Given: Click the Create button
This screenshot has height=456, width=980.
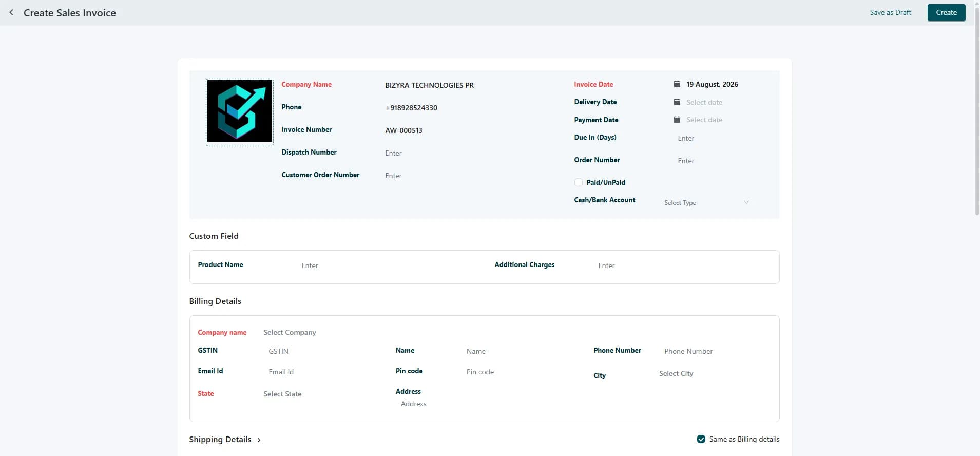Looking at the screenshot, I should [946, 12].
